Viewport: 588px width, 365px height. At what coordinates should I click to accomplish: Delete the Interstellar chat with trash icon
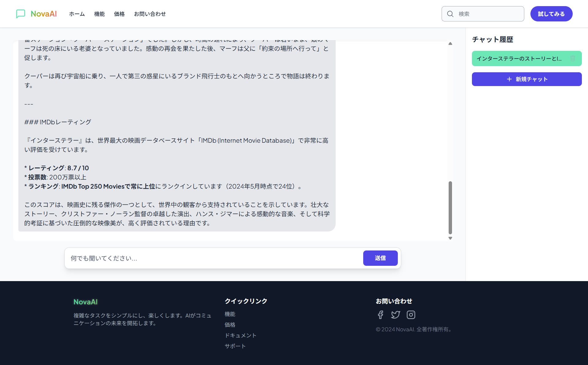click(572, 58)
